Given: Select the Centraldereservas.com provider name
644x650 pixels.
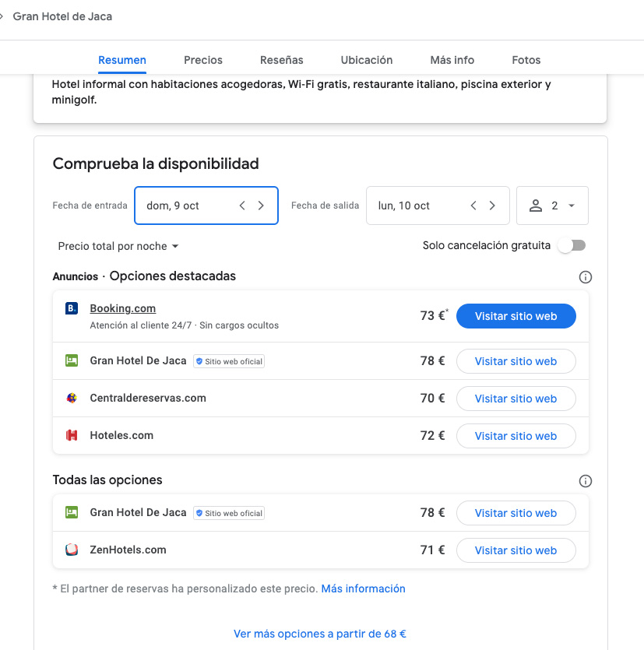Looking at the screenshot, I should coord(148,398).
